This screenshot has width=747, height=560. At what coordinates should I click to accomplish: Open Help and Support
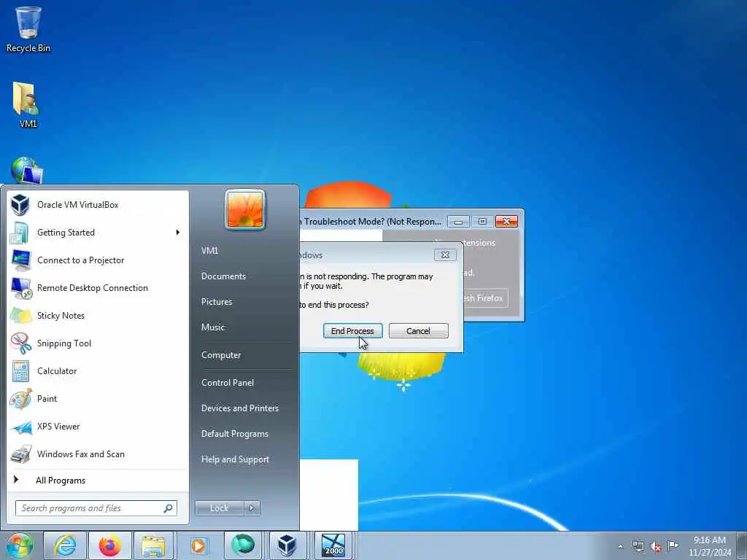pos(236,459)
